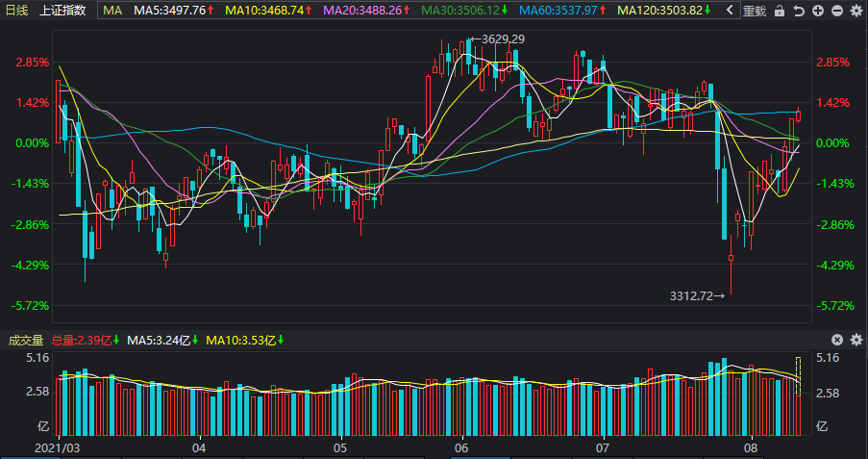Click the 04 month axis label
This screenshot has height=459, width=868.
(x=199, y=447)
